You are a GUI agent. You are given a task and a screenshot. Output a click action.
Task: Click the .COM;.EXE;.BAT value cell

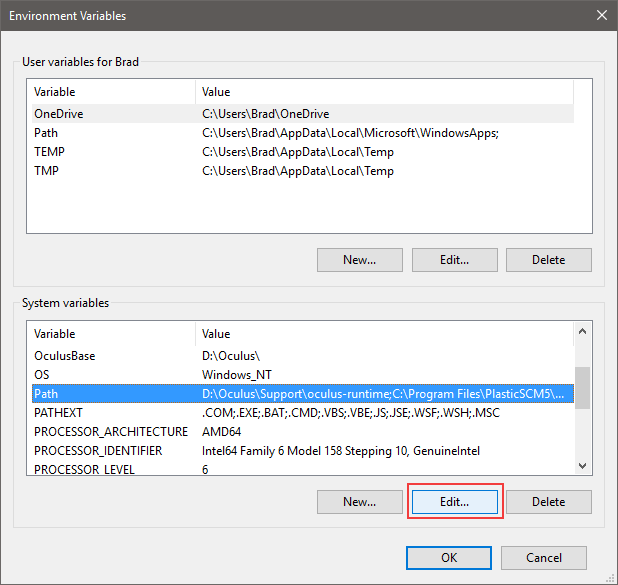(351, 413)
